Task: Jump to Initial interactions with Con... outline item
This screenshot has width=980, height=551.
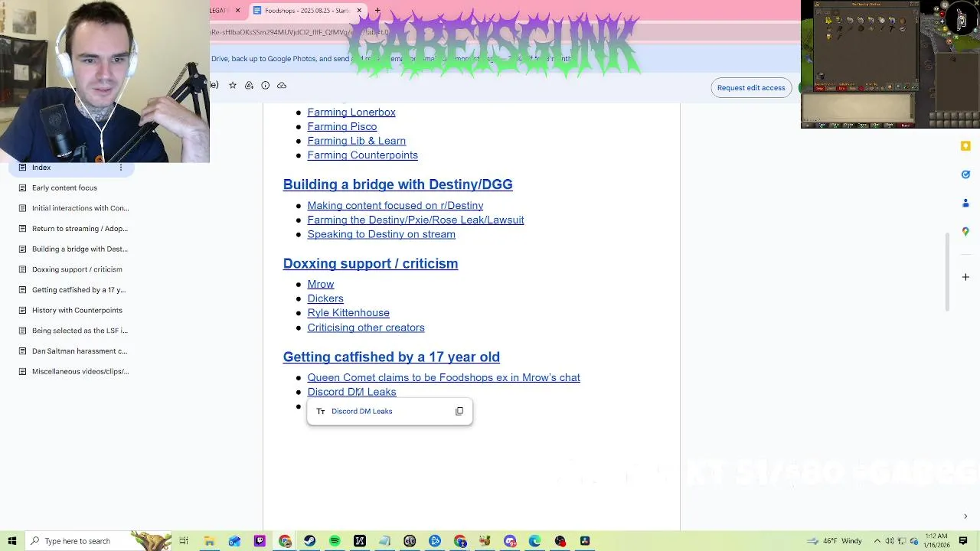Action: tap(80, 208)
